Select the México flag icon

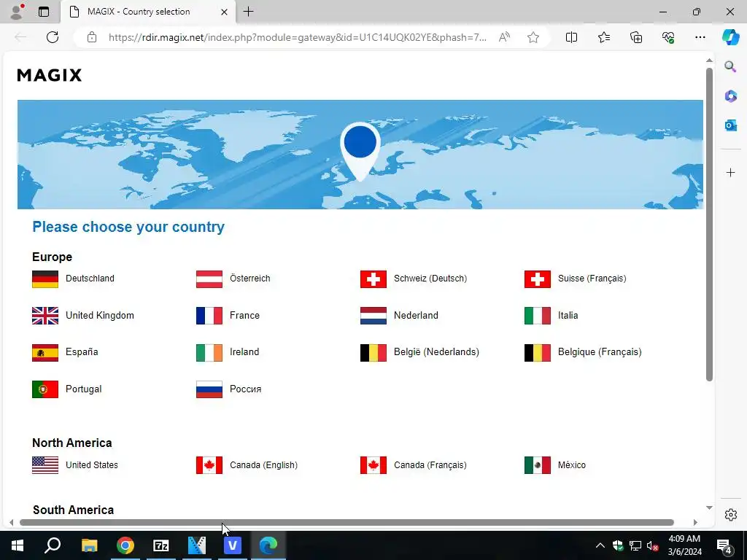pyautogui.click(x=538, y=465)
